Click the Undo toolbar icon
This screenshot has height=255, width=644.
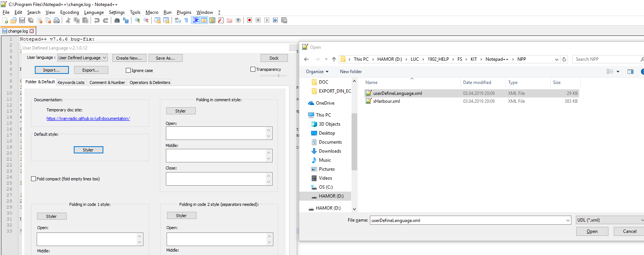pyautogui.click(x=97, y=20)
